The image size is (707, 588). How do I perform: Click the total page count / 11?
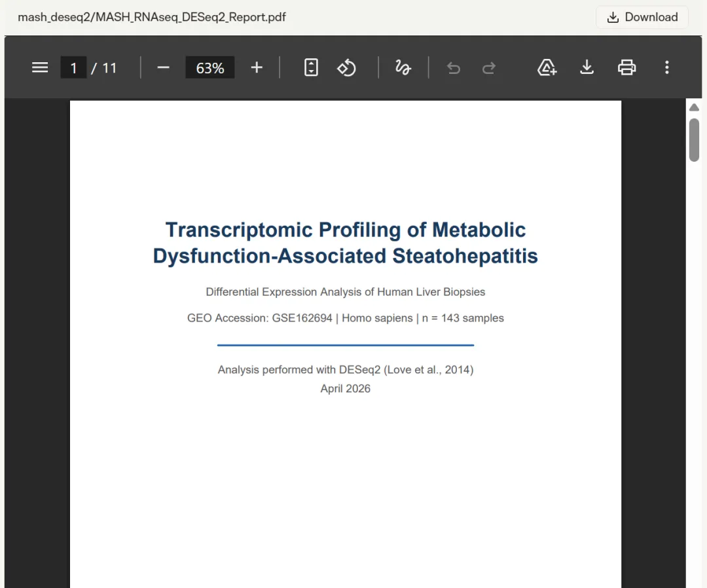[x=104, y=68]
